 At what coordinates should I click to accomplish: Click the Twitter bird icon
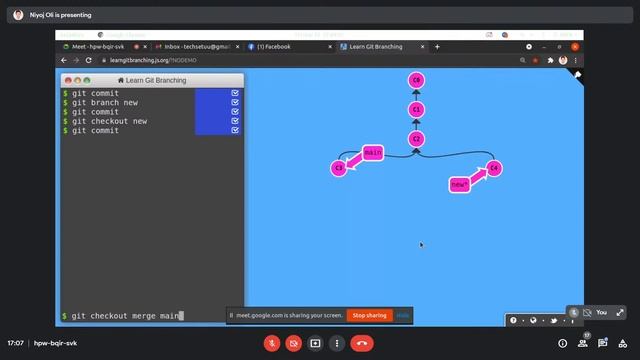[x=553, y=320]
